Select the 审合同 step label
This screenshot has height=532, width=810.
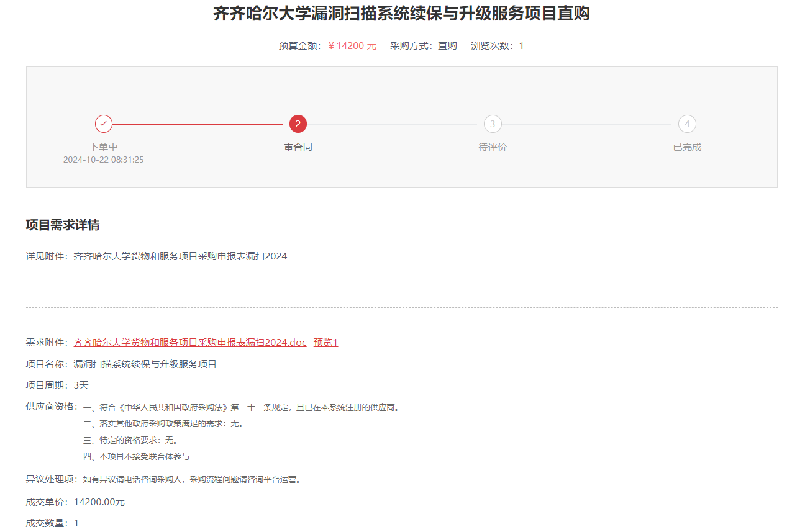(x=298, y=147)
